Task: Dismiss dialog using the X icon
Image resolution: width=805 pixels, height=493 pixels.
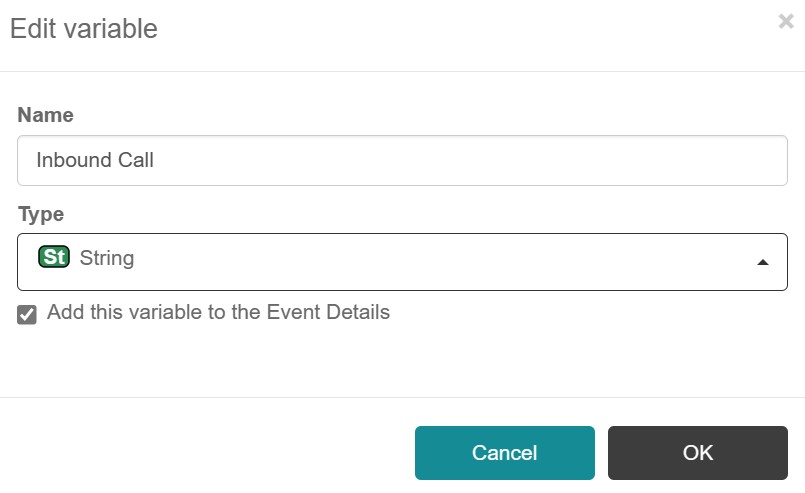Action: 785,22
